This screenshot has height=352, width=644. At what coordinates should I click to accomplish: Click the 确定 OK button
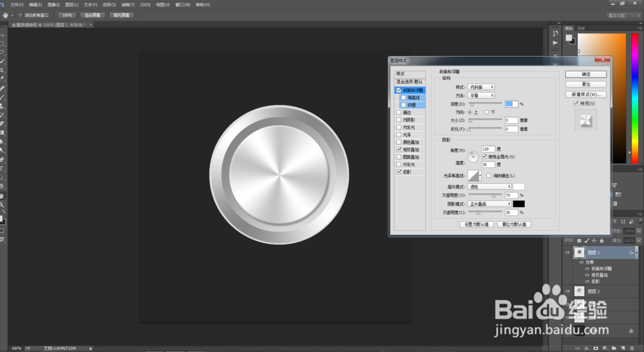coord(585,74)
